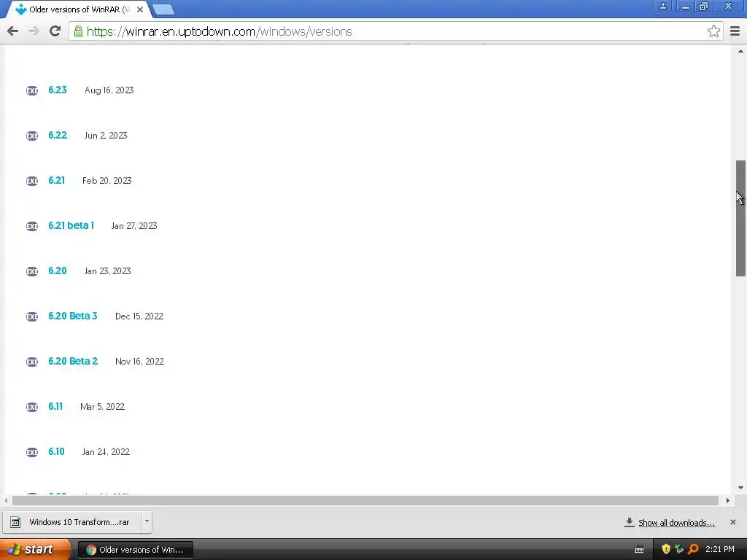Click the vertical scrollbar down arrow

click(740, 488)
